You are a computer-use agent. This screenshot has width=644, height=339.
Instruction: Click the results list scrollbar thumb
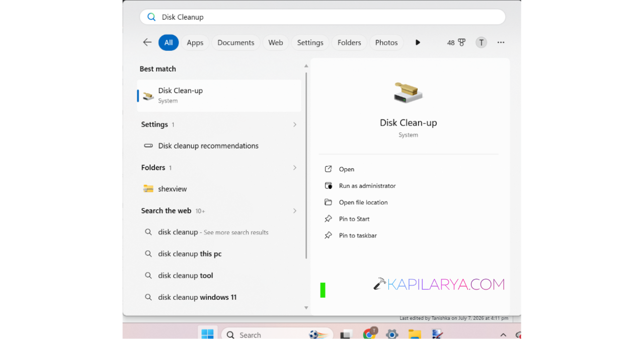306,165
